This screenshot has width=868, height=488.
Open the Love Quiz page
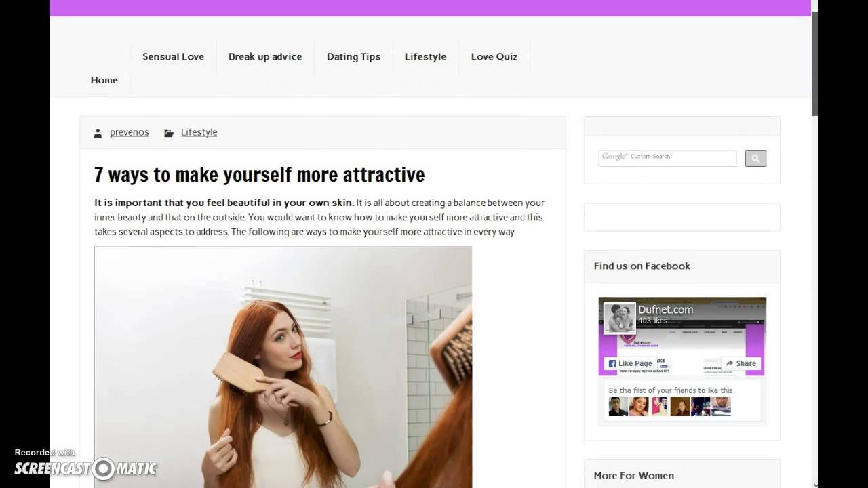click(494, 56)
